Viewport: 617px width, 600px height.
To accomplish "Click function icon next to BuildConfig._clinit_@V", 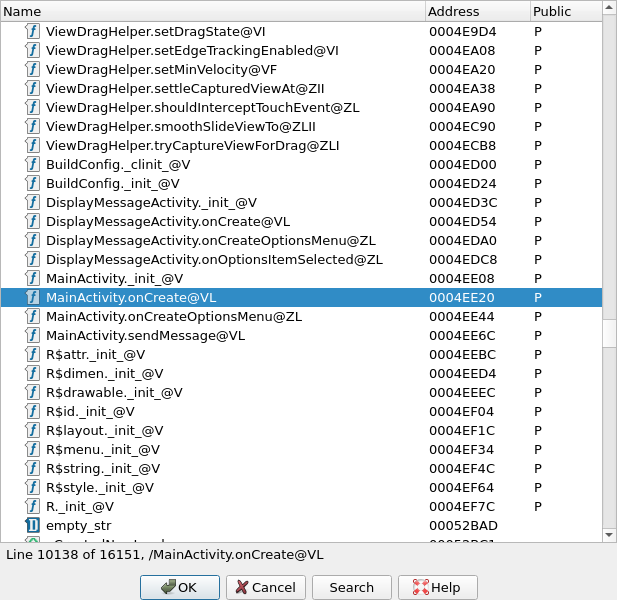I will [x=32, y=165].
